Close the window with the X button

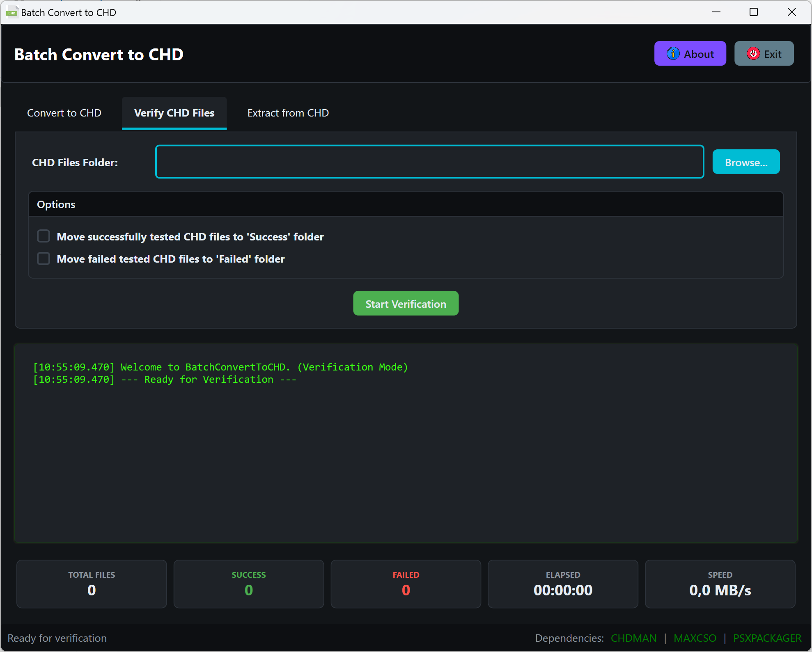[791, 12]
